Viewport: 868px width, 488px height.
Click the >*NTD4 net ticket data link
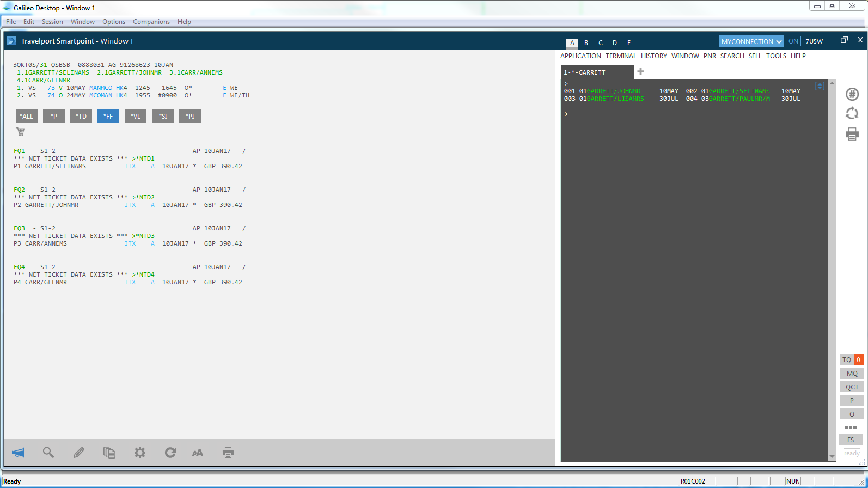tap(143, 274)
